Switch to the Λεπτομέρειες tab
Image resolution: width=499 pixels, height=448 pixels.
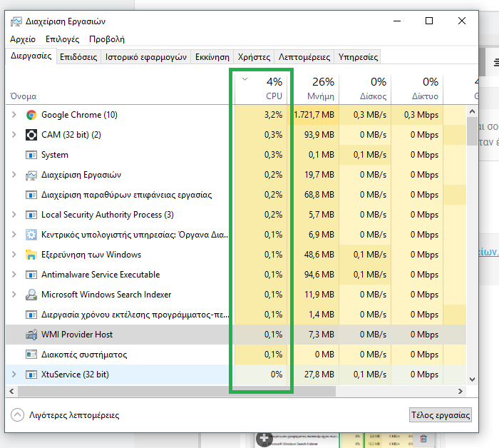[x=304, y=57]
